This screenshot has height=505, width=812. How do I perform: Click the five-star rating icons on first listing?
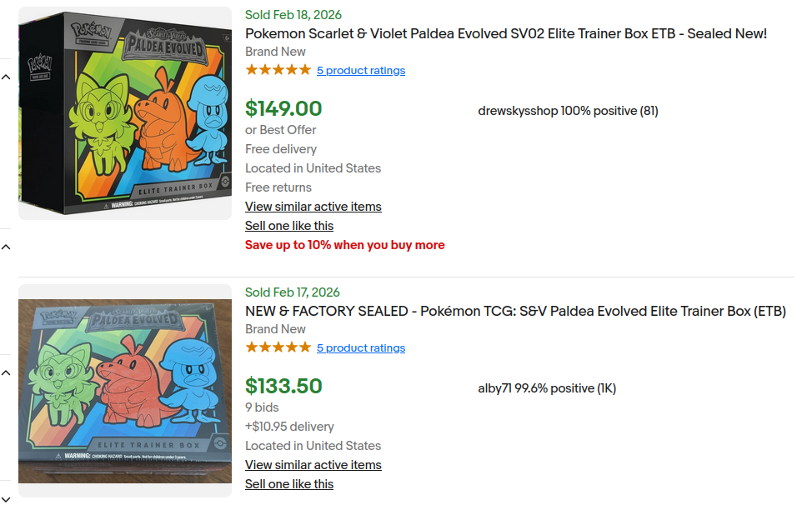278,70
